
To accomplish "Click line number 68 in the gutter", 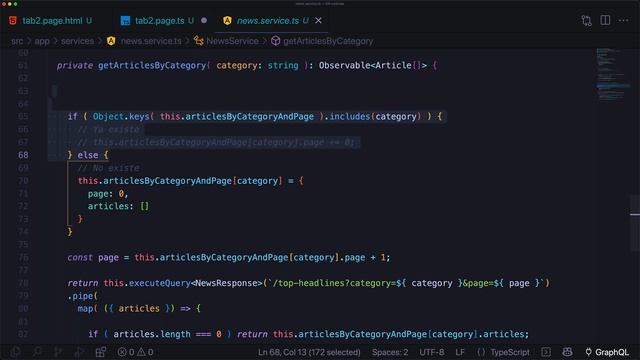I will [x=23, y=155].
